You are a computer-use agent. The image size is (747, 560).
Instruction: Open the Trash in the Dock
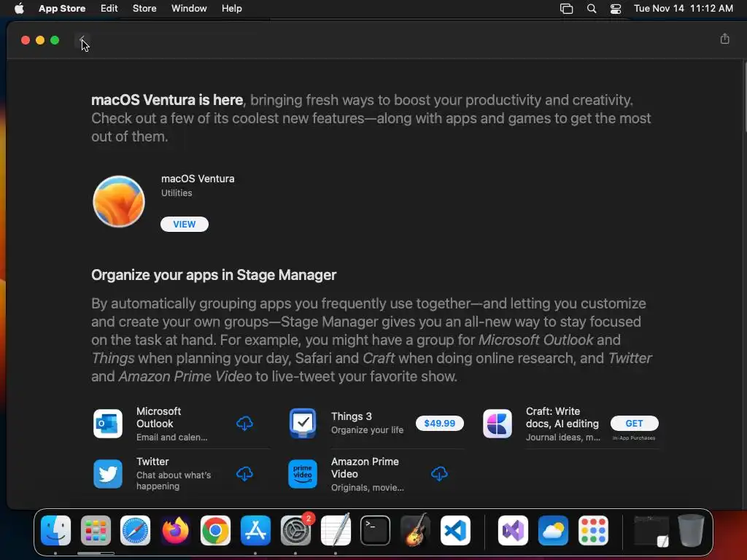coord(692,530)
